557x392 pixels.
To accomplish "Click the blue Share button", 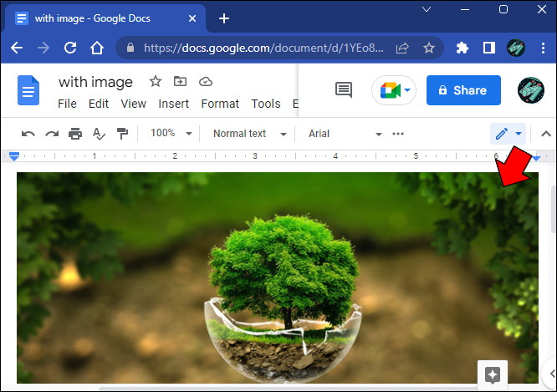I will pos(463,90).
